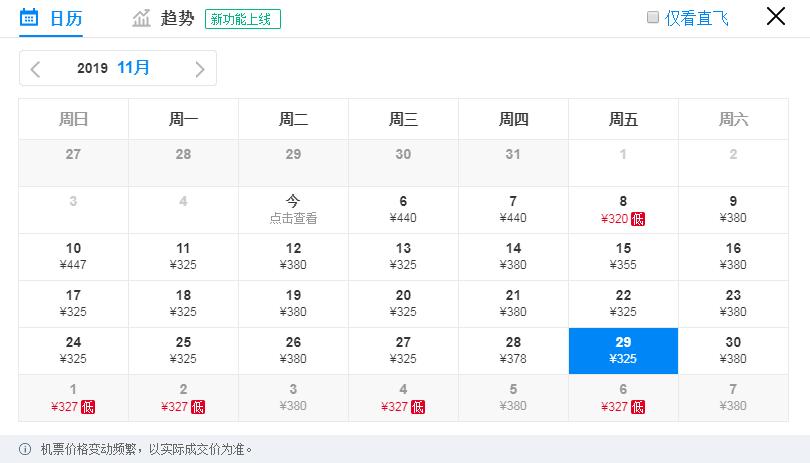
Task: Select December 7 priced ¥380
Action: point(734,398)
